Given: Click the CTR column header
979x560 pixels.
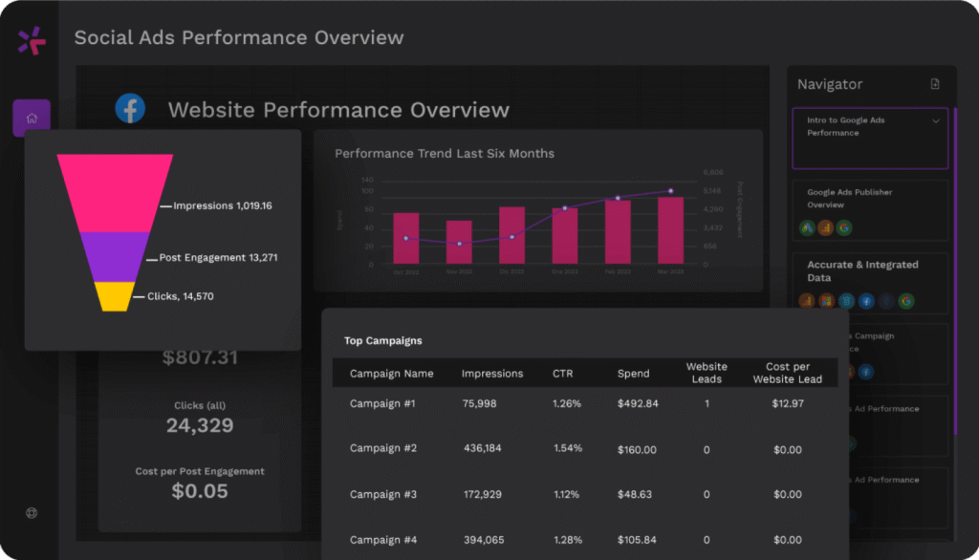Looking at the screenshot, I should click(563, 374).
